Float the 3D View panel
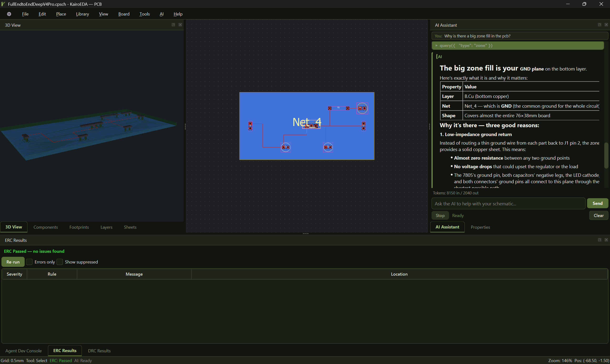610x364 pixels. [173, 25]
